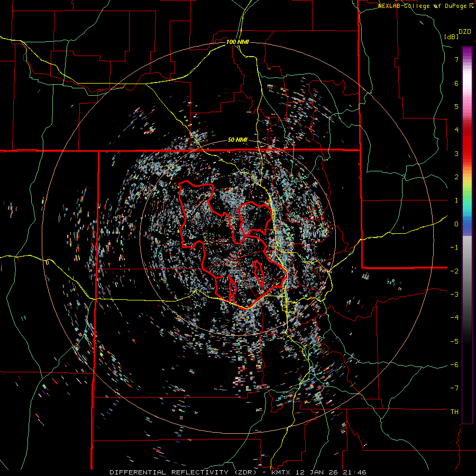Image resolution: width=476 pixels, height=476 pixels.
Task: Click the 1 value on the scale
Action: tap(456, 200)
